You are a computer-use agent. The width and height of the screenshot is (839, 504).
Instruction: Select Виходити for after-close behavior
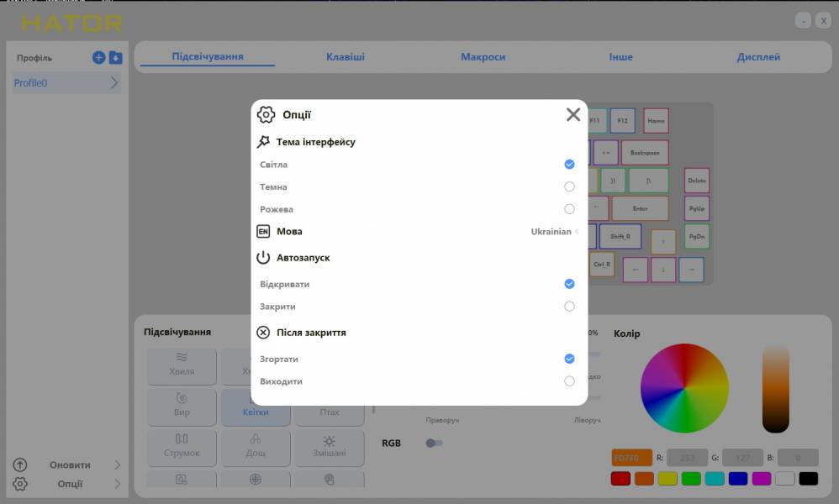pyautogui.click(x=569, y=381)
